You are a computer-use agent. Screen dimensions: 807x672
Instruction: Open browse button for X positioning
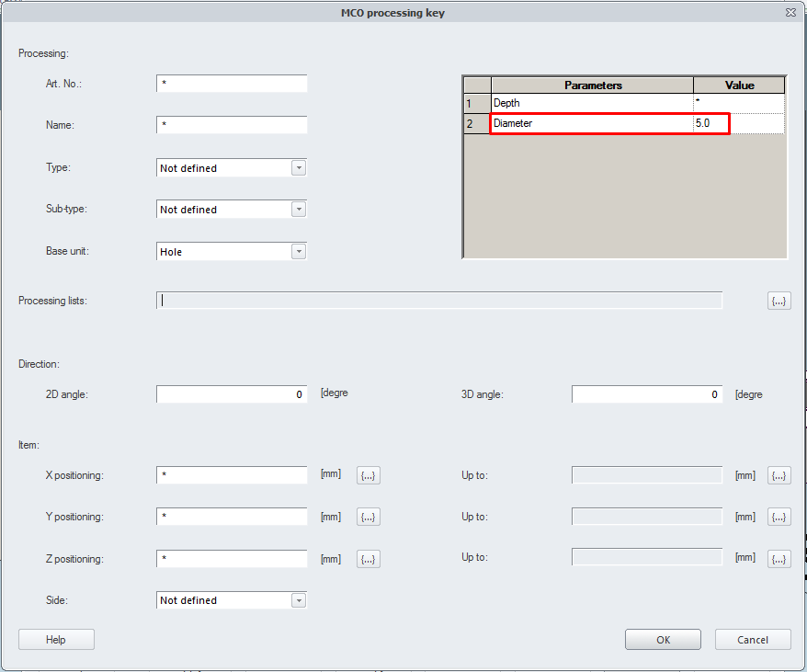tap(368, 475)
